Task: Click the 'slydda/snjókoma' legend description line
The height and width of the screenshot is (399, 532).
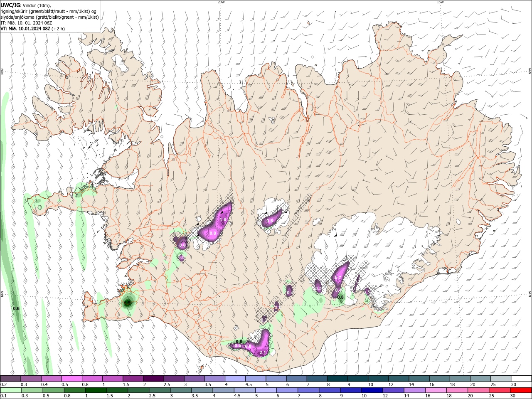Action: pyautogui.click(x=49, y=17)
